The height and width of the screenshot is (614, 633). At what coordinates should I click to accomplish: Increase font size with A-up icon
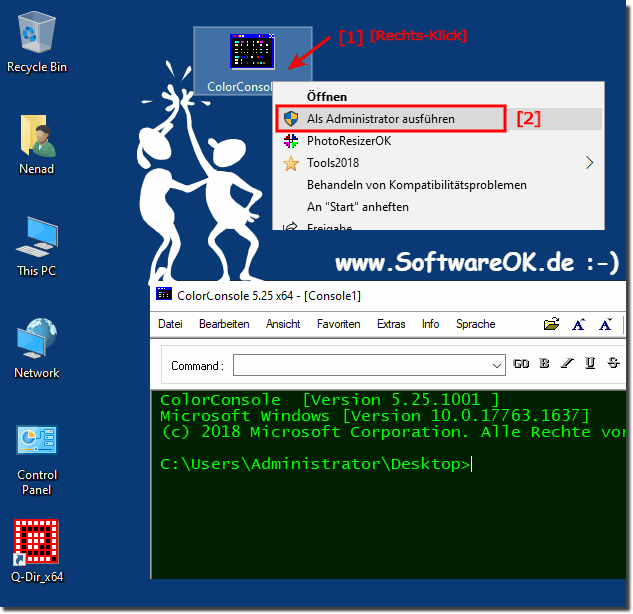point(579,324)
